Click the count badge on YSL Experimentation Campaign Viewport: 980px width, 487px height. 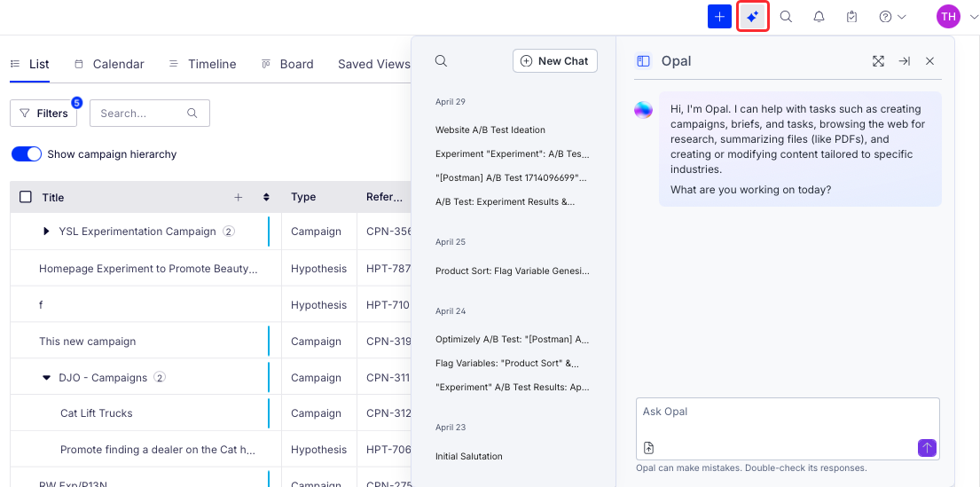point(229,232)
